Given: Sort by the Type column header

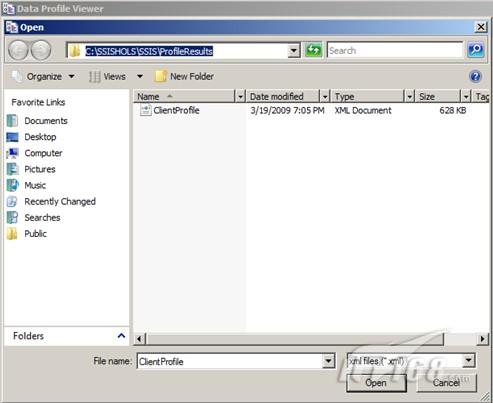Looking at the screenshot, I should tap(368, 97).
